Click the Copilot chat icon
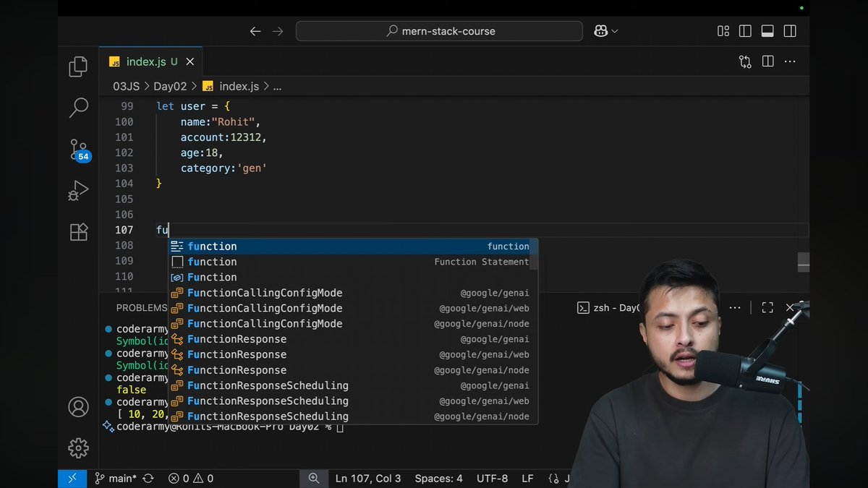Screen dimensions: 868x488 coord(600,31)
